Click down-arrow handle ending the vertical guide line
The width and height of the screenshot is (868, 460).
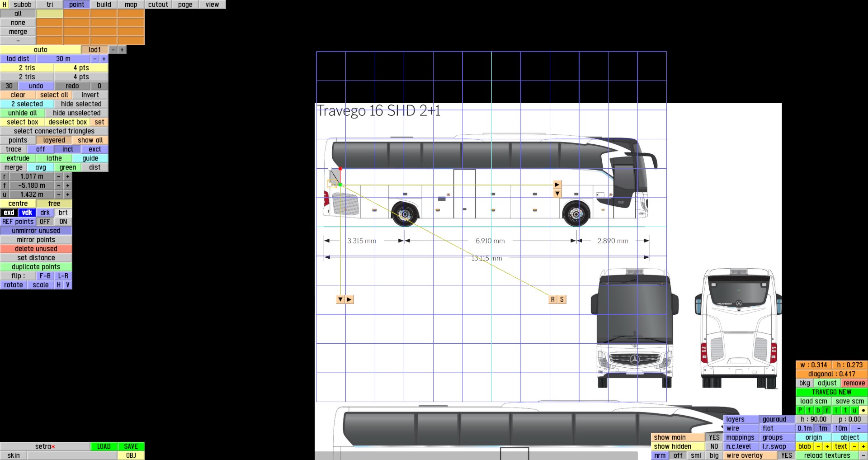340,299
